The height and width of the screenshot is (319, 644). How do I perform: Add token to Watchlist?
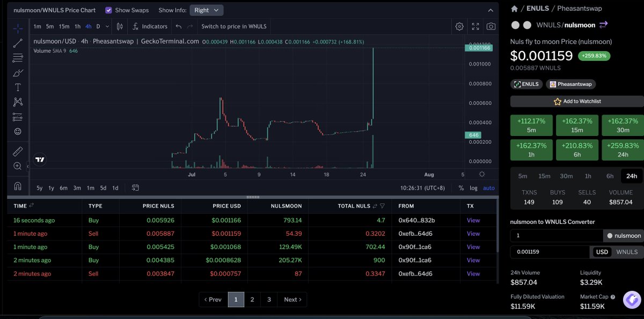click(x=577, y=101)
